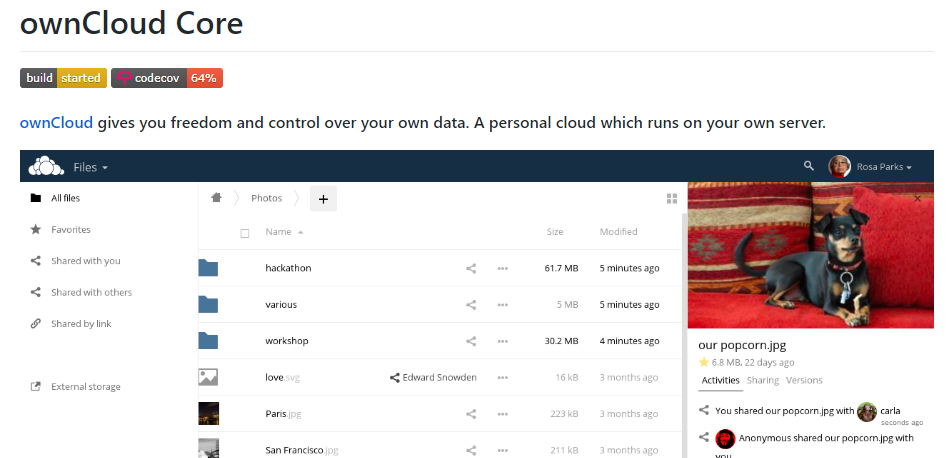Tick the select-all files checkbox
The height and width of the screenshot is (458, 951).
tap(244, 233)
